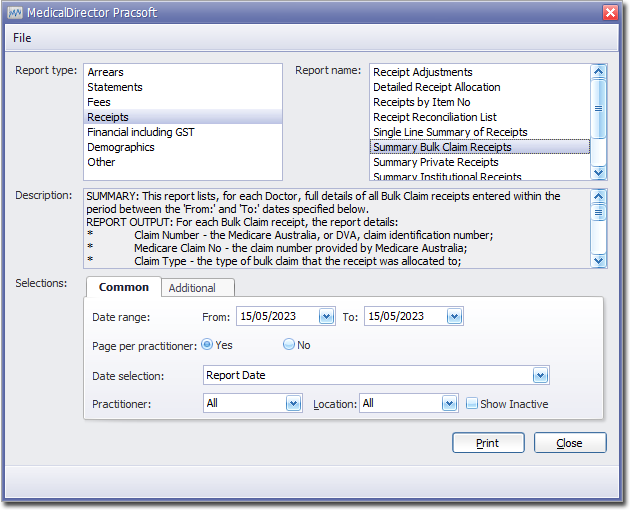Expand the Practitioner dropdown
The height and width of the screenshot is (511, 631).
click(x=293, y=404)
